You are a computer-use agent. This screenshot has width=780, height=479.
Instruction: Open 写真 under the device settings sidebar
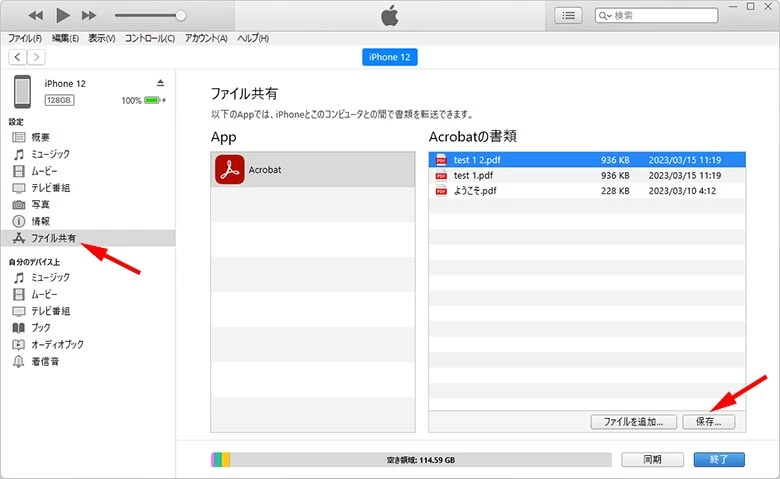click(40, 204)
